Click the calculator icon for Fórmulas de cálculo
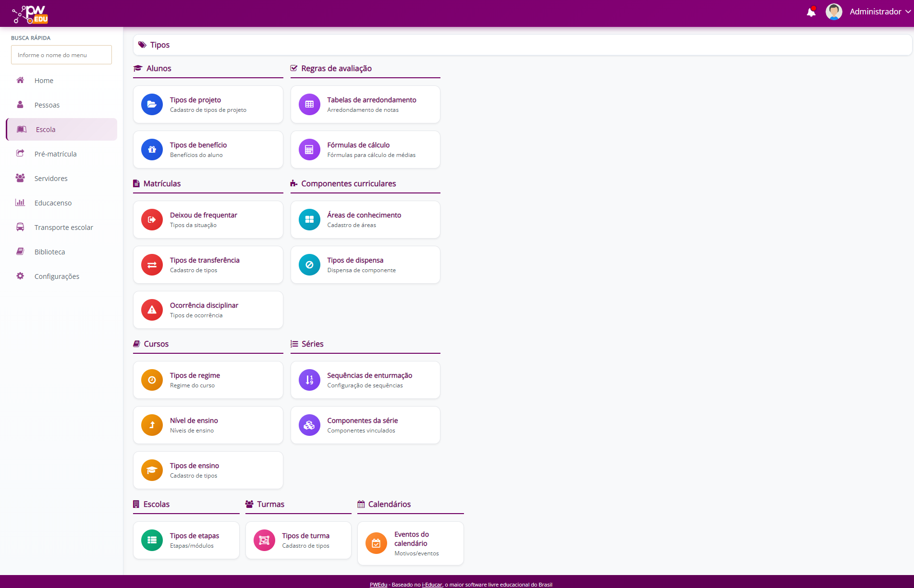 309,150
